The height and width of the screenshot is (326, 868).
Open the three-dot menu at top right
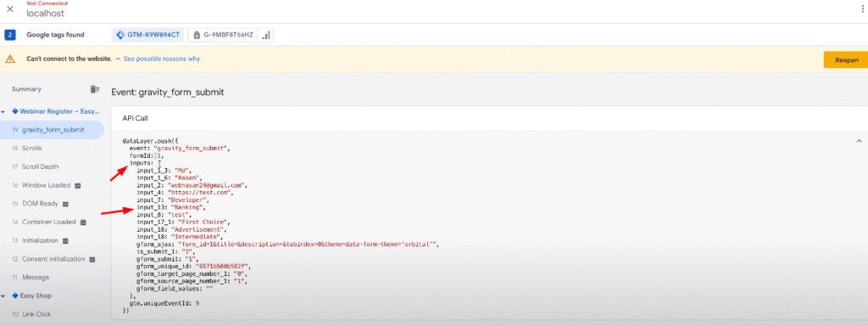(x=861, y=9)
